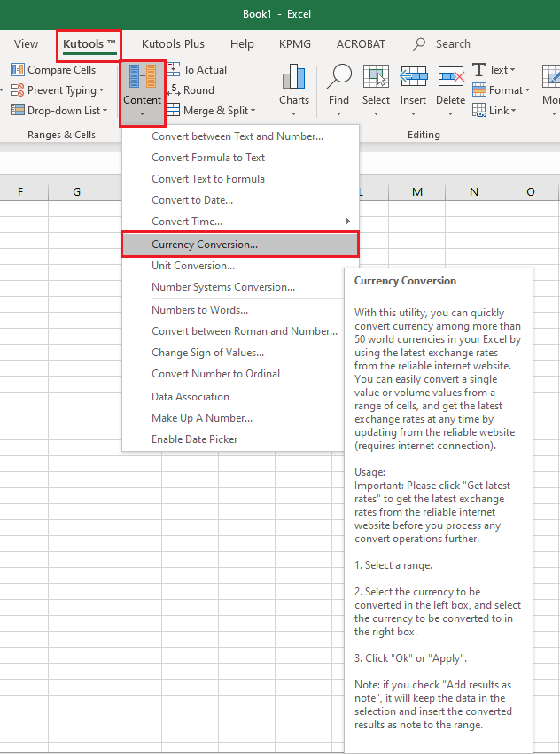
Task: Select column F header
Action: [x=20, y=191]
